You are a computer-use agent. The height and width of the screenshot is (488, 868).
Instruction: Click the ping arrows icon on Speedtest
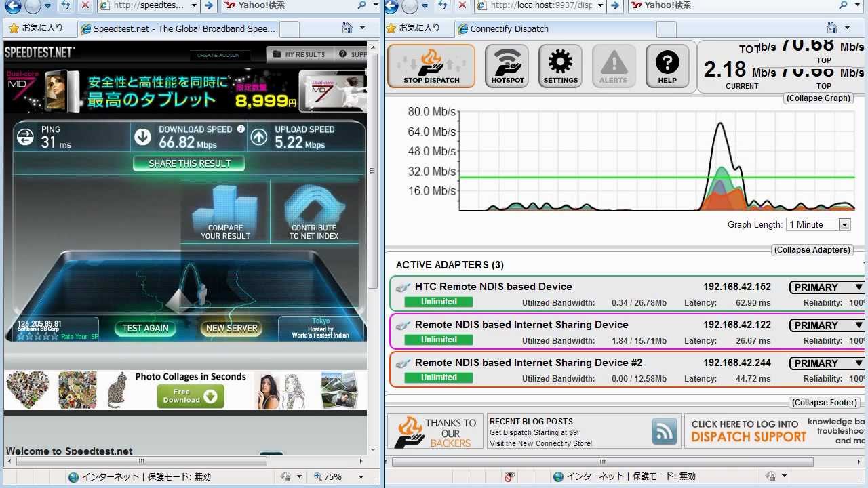click(x=25, y=137)
